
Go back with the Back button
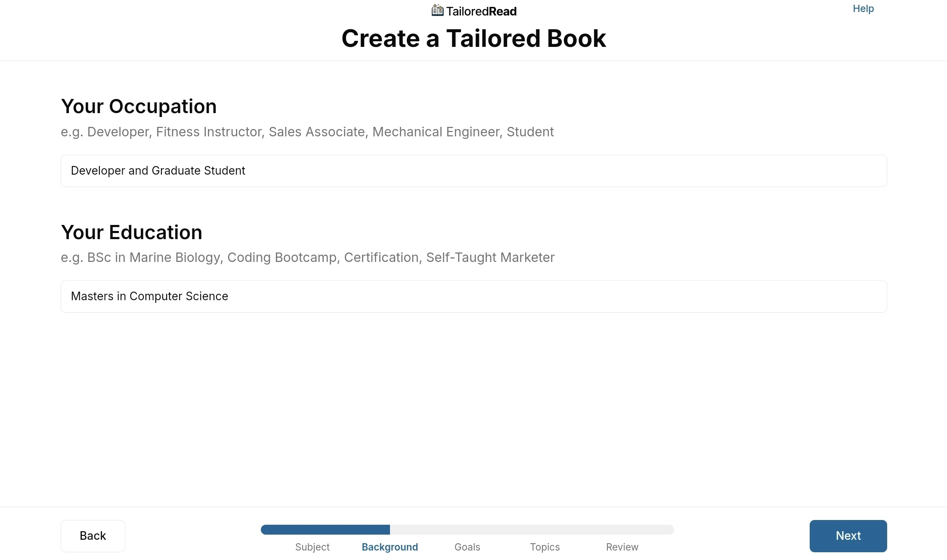pyautogui.click(x=93, y=536)
